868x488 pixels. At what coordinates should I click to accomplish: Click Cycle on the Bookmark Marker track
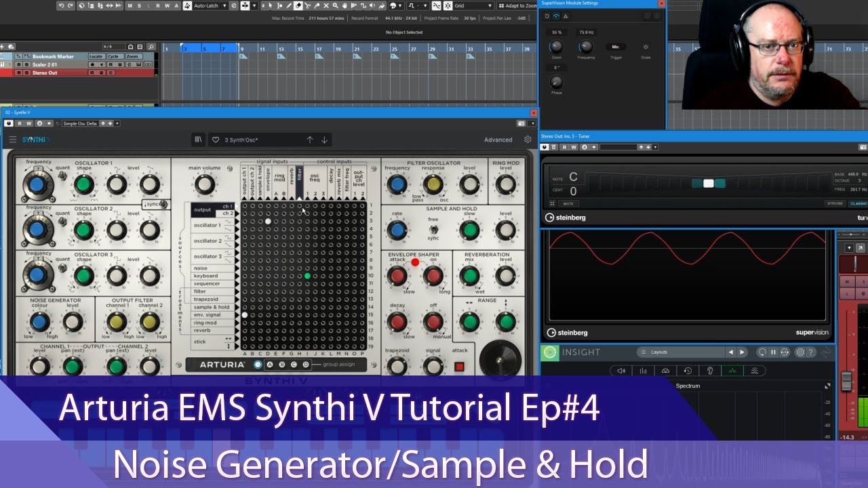[x=115, y=56]
